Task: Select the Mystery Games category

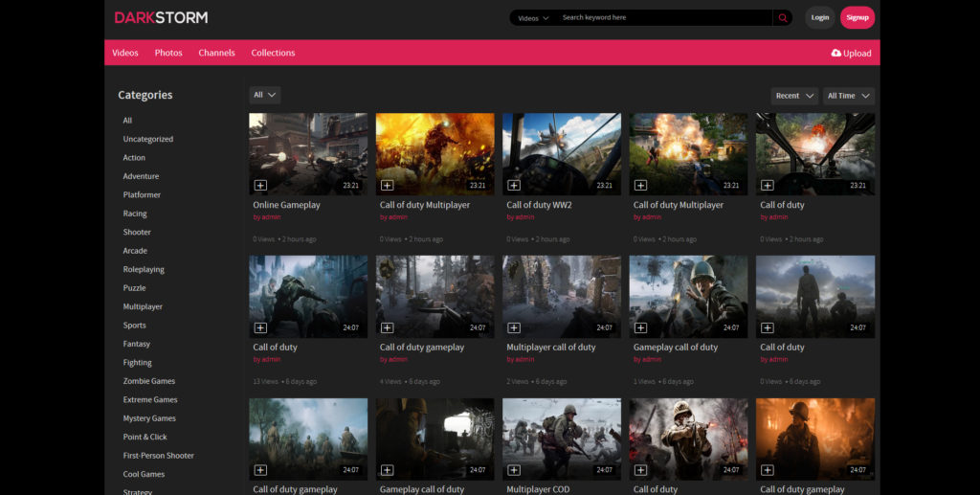Action: click(149, 418)
